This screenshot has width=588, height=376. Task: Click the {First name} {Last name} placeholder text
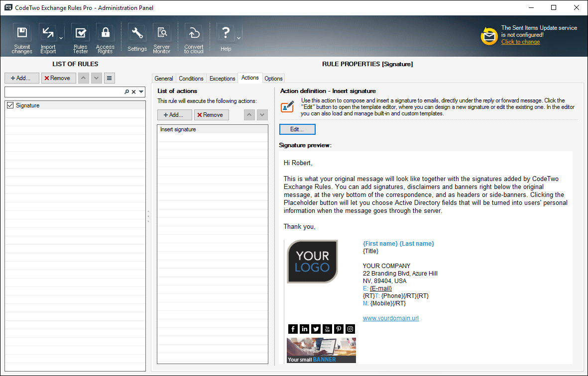[x=398, y=243]
